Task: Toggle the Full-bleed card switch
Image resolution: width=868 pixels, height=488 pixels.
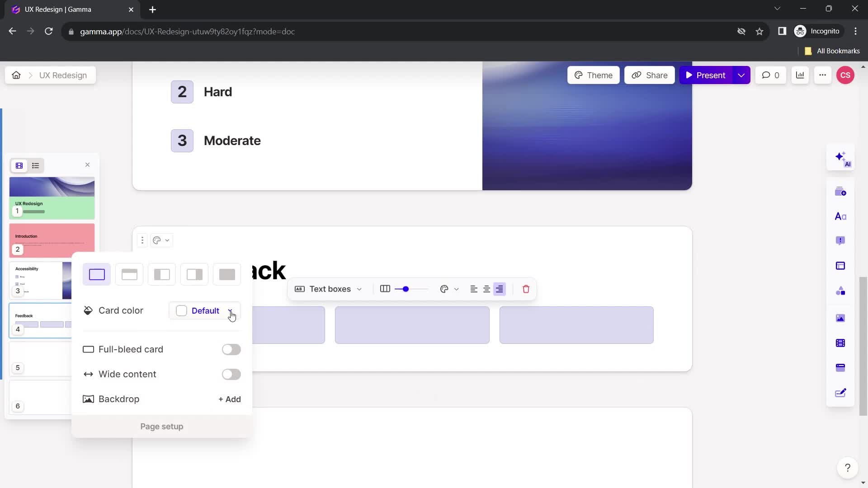Action: click(231, 349)
